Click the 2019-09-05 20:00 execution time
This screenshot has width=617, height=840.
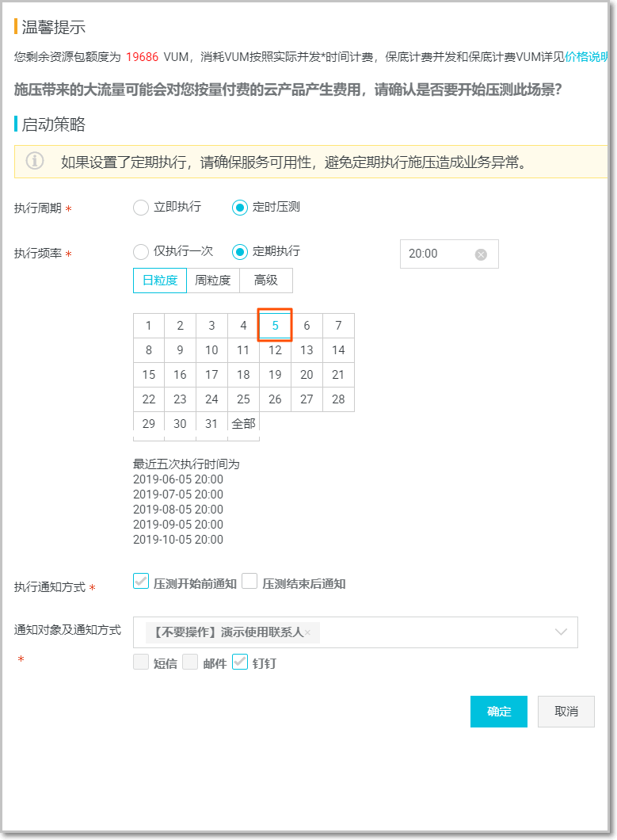point(178,525)
